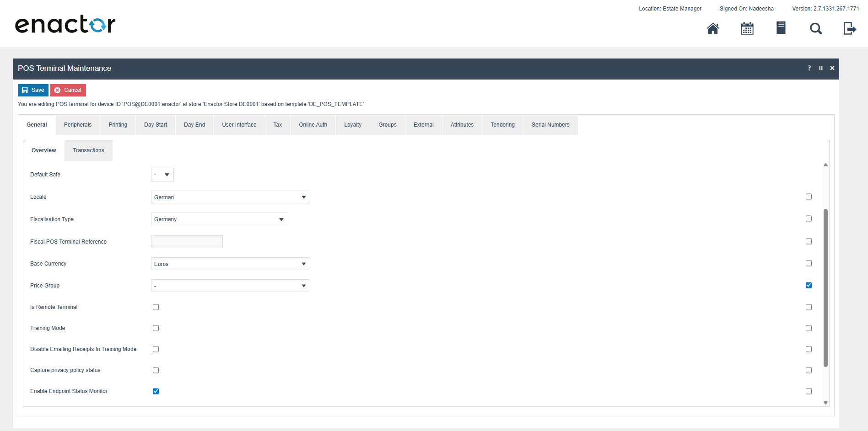The height and width of the screenshot is (431, 868).
Task: Open the User Interface tab
Action: click(x=239, y=125)
